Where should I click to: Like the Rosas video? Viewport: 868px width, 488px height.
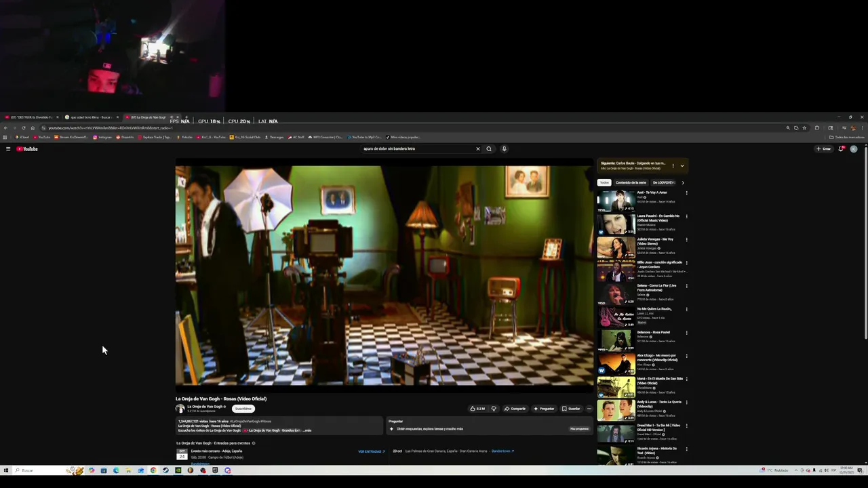pyautogui.click(x=477, y=409)
